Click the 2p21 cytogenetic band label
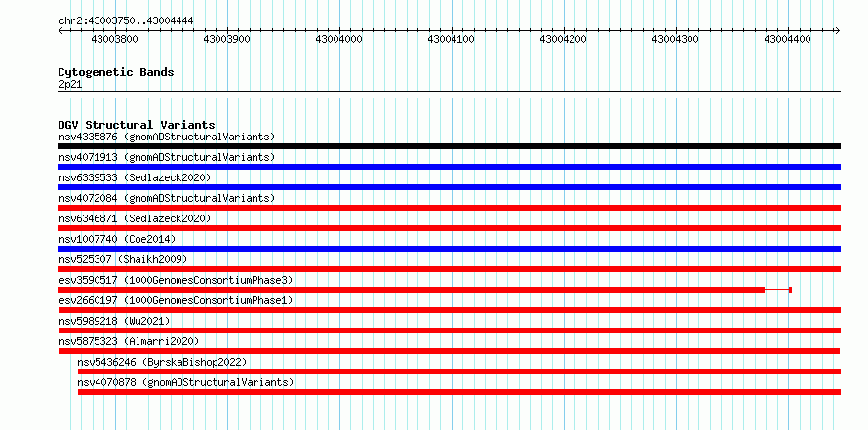 point(70,84)
